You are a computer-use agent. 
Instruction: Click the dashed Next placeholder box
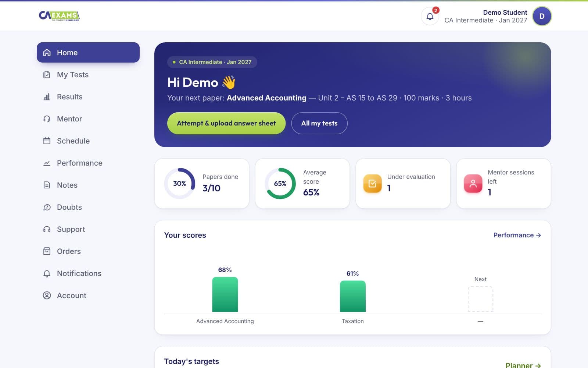[480, 299]
